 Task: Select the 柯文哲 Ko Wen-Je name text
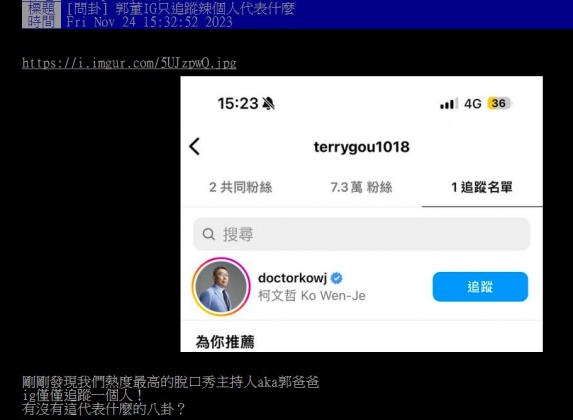[x=312, y=295]
